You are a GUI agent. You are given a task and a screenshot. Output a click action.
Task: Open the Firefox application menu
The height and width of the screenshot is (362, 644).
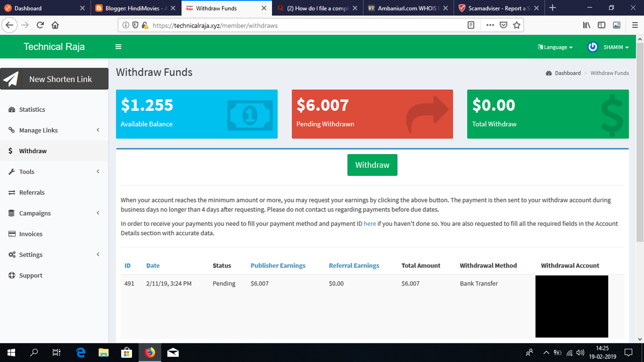(635, 25)
